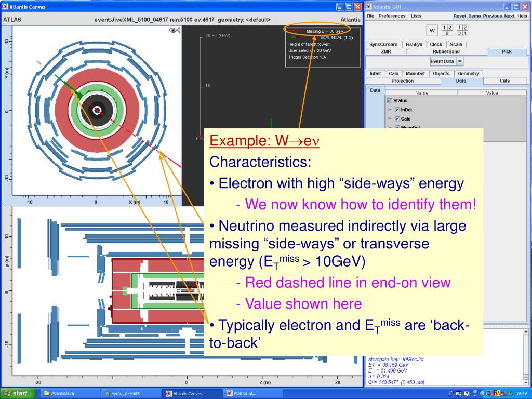Click the fish-eye indicator icon in canvas
The height and width of the screenshot is (399, 532).
pos(175,31)
